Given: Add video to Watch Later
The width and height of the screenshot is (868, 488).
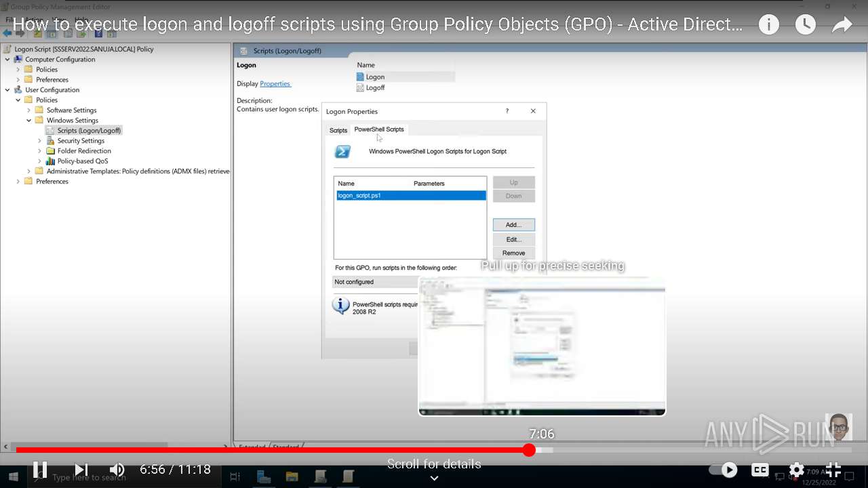Looking at the screenshot, I should [805, 25].
